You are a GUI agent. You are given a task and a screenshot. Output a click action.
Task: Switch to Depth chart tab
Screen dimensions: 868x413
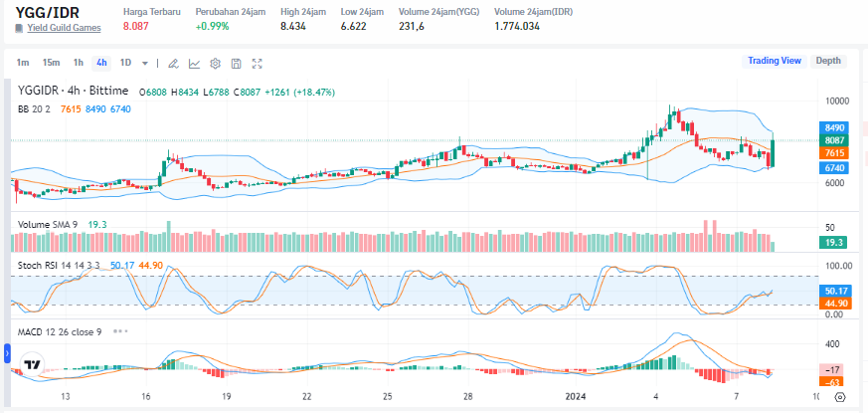click(x=828, y=61)
